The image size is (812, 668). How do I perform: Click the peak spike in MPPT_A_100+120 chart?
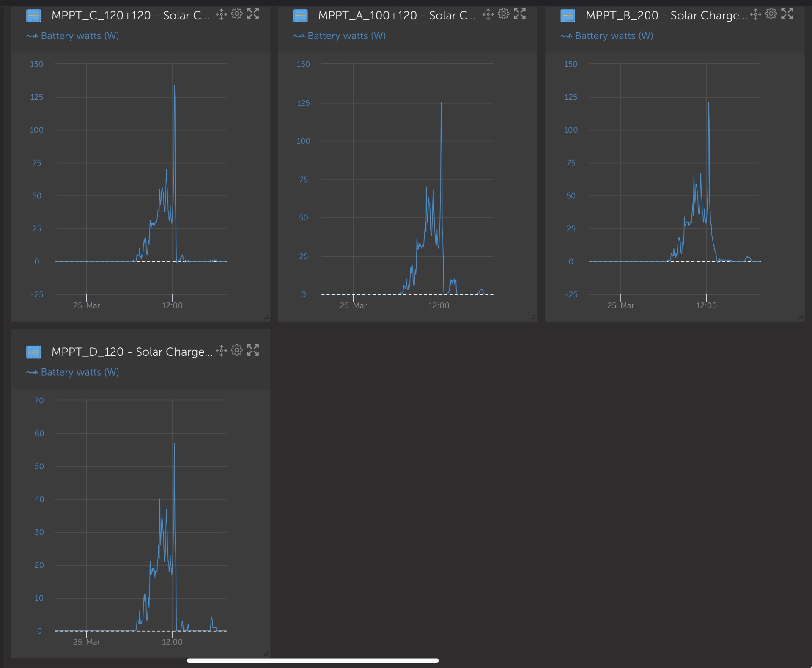tap(441, 103)
